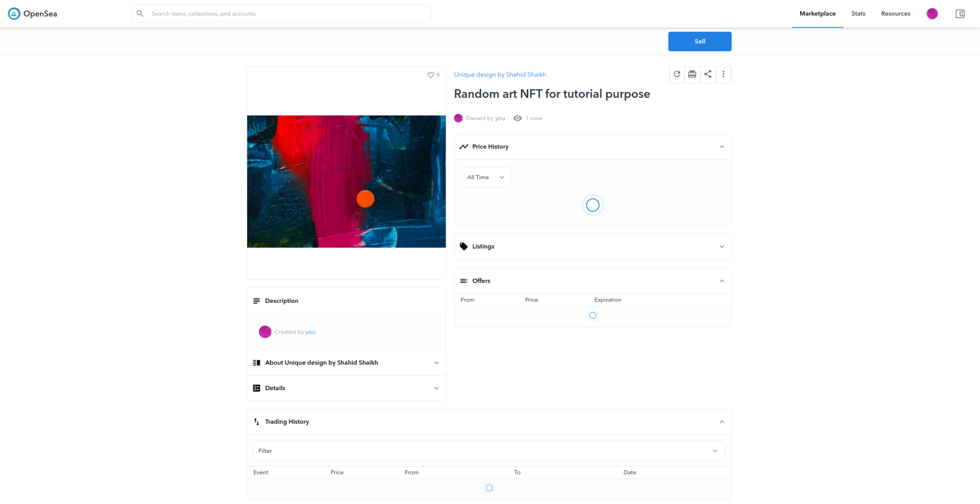Open Unique design by Shahid Shaikh collection link
This screenshot has width=980, height=504.
(500, 75)
